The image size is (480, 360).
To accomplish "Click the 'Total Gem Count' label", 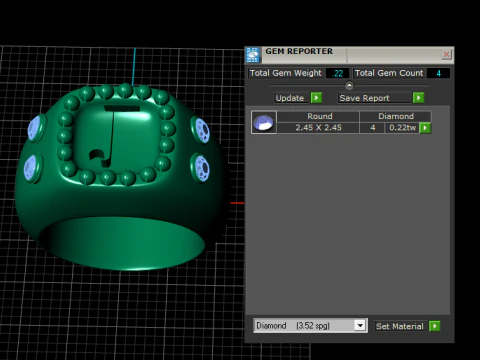I will tap(389, 73).
